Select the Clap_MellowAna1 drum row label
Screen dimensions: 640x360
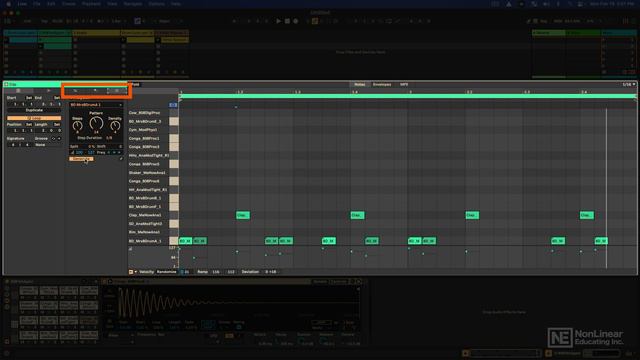pos(145,215)
